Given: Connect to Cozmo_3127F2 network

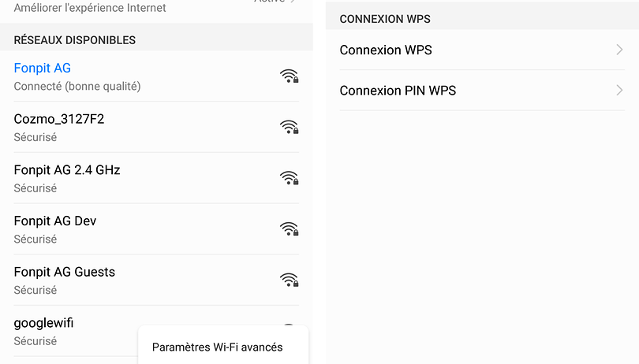Looking at the screenshot, I should [x=156, y=127].
